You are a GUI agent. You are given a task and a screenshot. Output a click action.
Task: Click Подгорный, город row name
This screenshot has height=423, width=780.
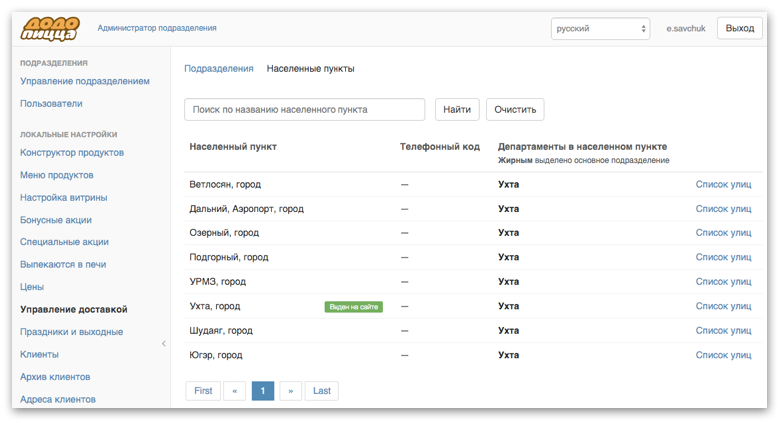click(229, 257)
